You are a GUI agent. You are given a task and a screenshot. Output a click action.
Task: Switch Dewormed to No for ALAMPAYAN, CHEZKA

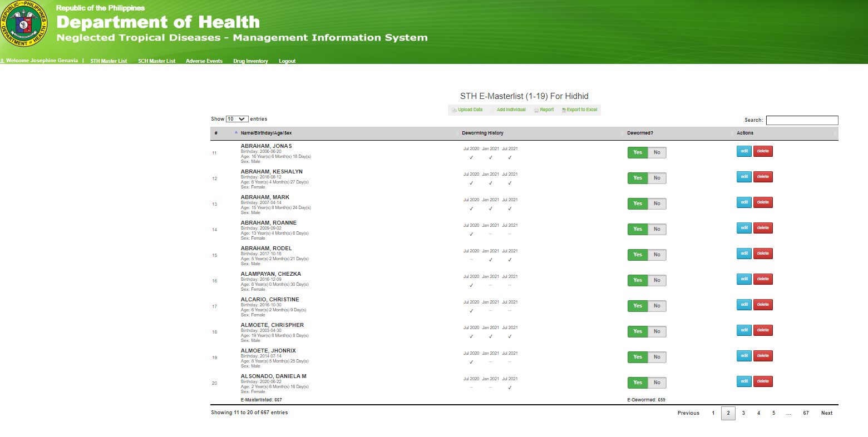[657, 280]
